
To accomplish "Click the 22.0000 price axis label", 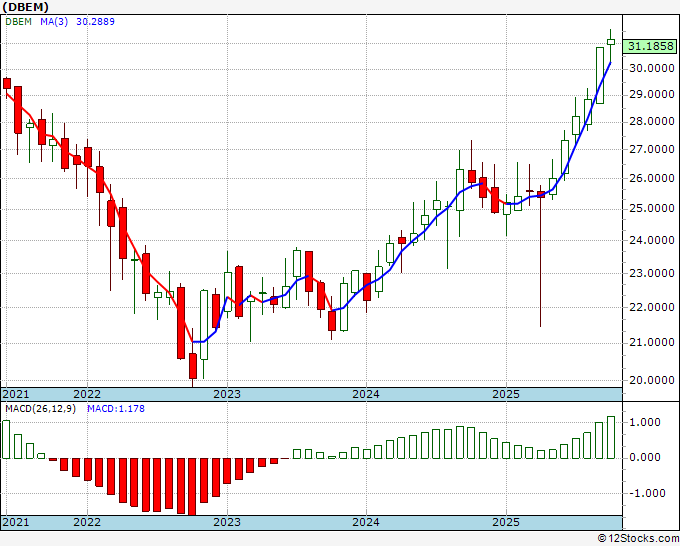I will point(651,307).
